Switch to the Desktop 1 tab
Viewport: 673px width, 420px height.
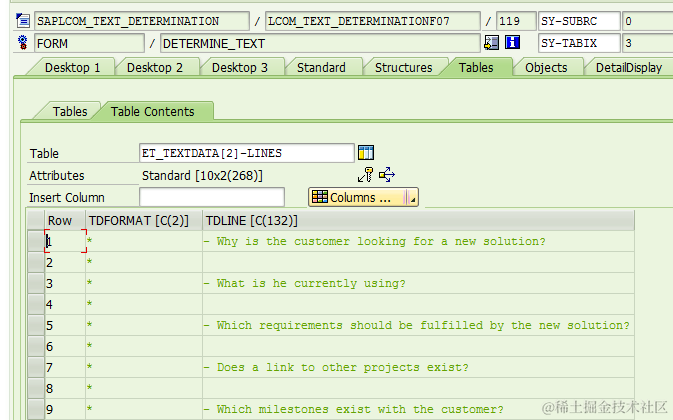tap(72, 68)
